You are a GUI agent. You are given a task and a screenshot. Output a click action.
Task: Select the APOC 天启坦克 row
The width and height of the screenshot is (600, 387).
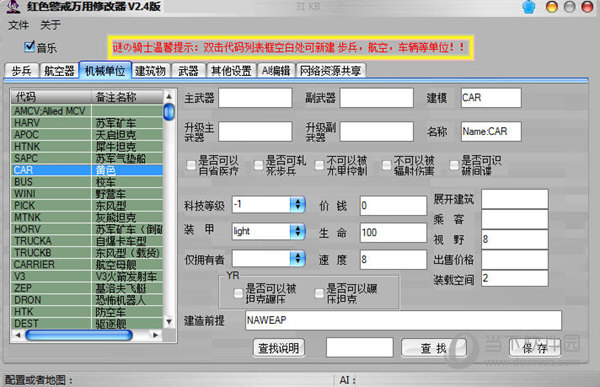87,135
